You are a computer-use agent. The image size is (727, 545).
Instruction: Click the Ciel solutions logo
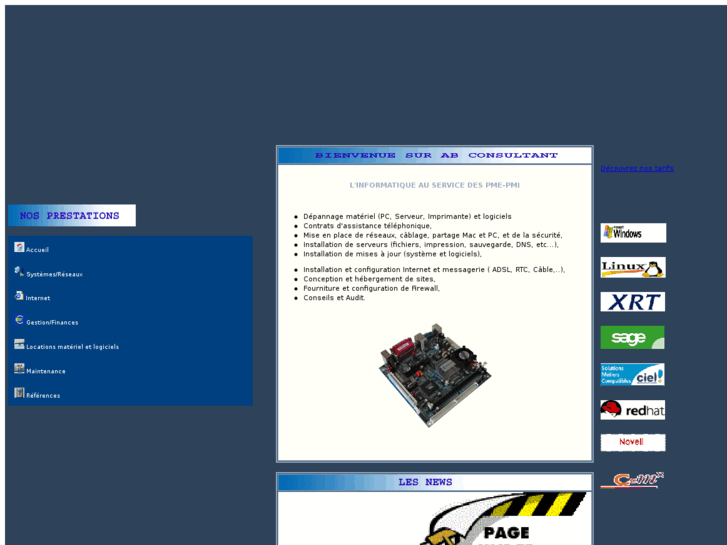[x=632, y=374]
